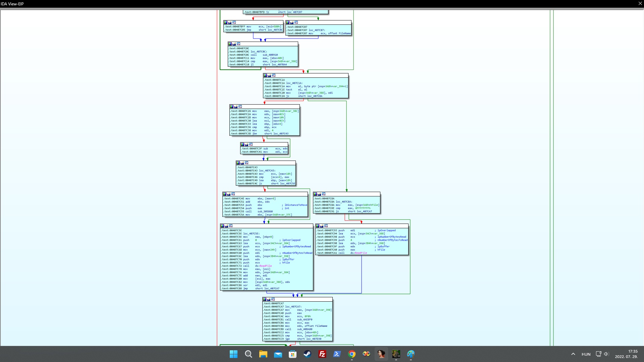Click sub_505860 call operand
Screen dimensions: 644x362
[x=265, y=212]
